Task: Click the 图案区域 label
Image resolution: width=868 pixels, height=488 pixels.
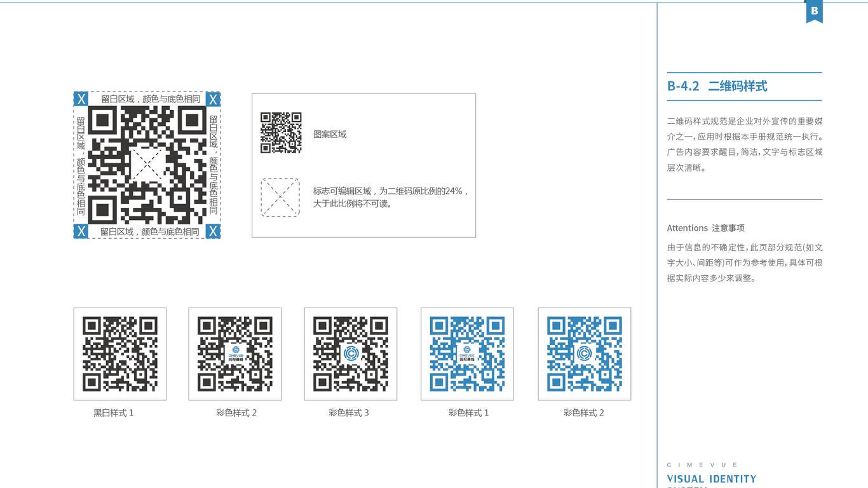Action: [x=330, y=135]
